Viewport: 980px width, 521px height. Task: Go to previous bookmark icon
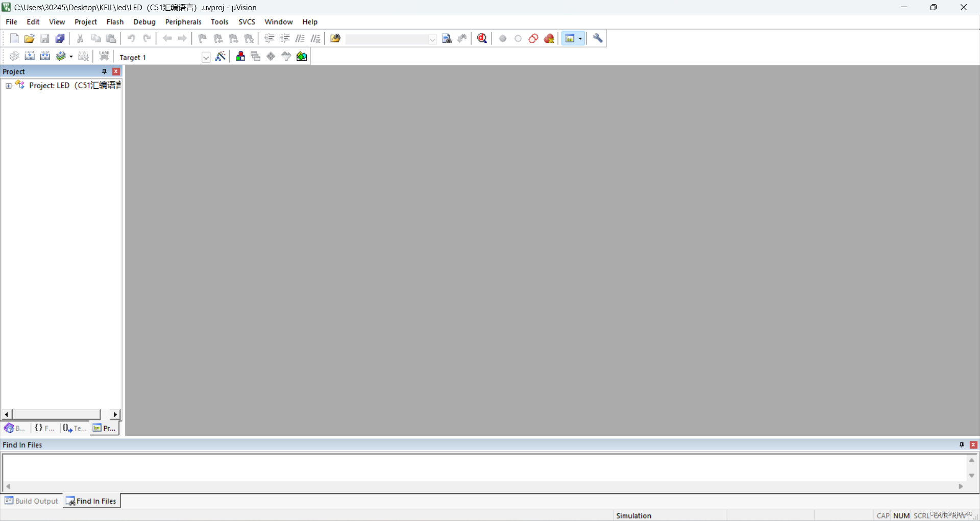[218, 38]
